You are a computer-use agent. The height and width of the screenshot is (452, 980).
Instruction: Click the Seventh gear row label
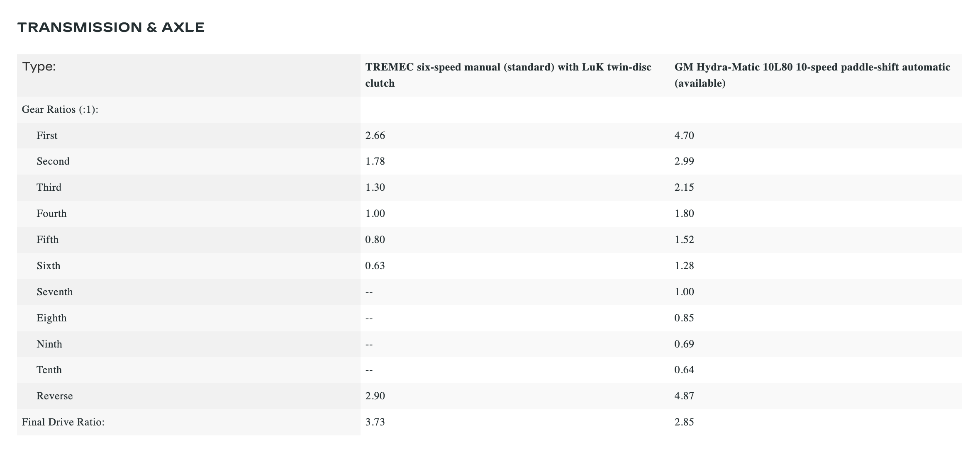point(55,292)
